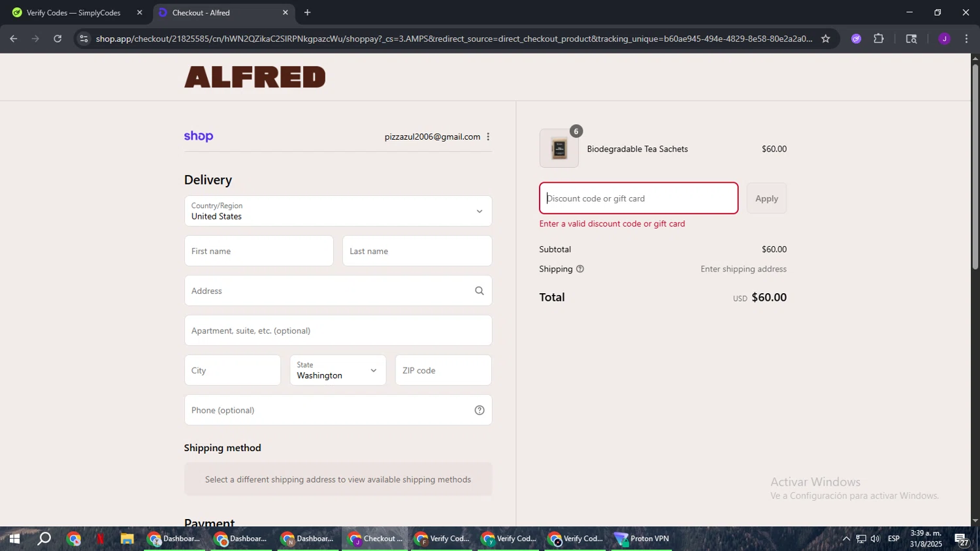Screen dimensions: 980x551
Task: Reload the checkout page
Action: click(57, 39)
